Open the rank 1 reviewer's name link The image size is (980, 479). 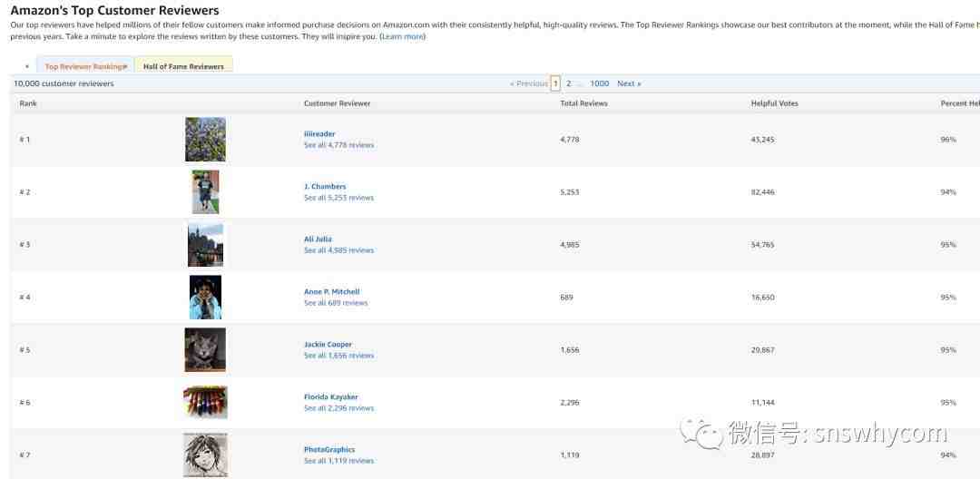click(x=319, y=133)
